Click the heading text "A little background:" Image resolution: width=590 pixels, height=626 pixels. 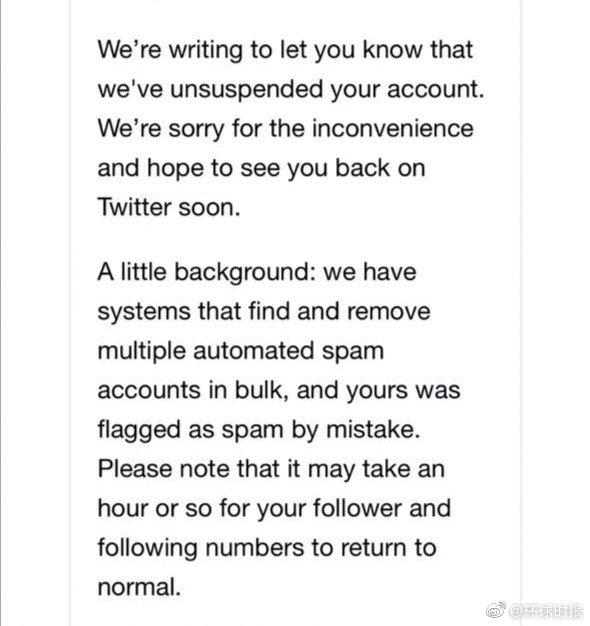(x=206, y=272)
